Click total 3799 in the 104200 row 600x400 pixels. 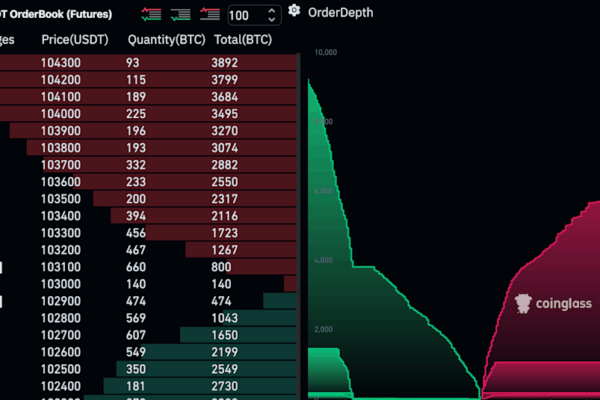(225, 80)
